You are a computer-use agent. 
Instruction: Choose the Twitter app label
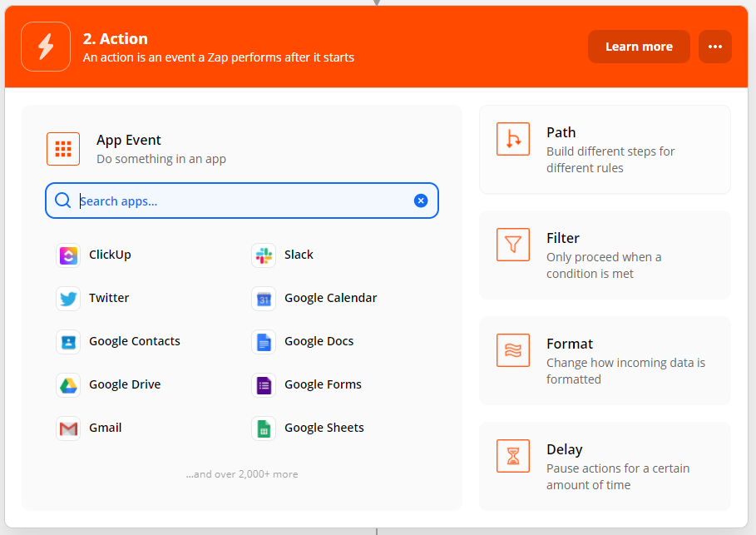coord(109,298)
